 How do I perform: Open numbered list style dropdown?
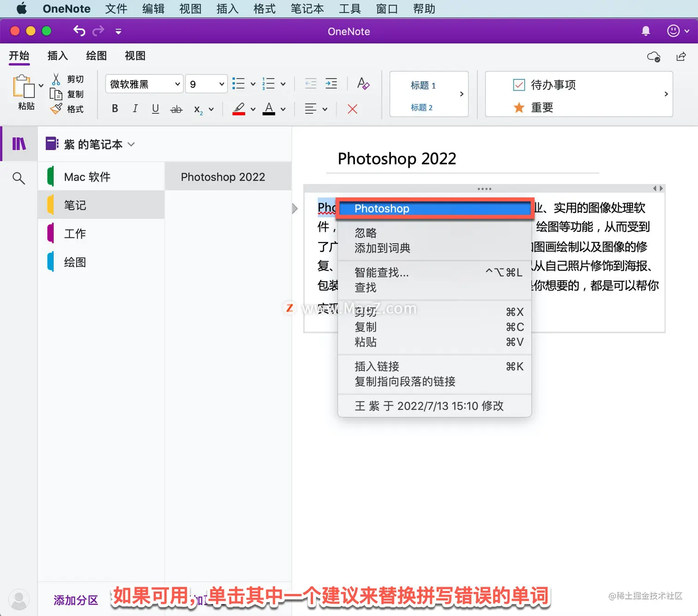(x=283, y=84)
